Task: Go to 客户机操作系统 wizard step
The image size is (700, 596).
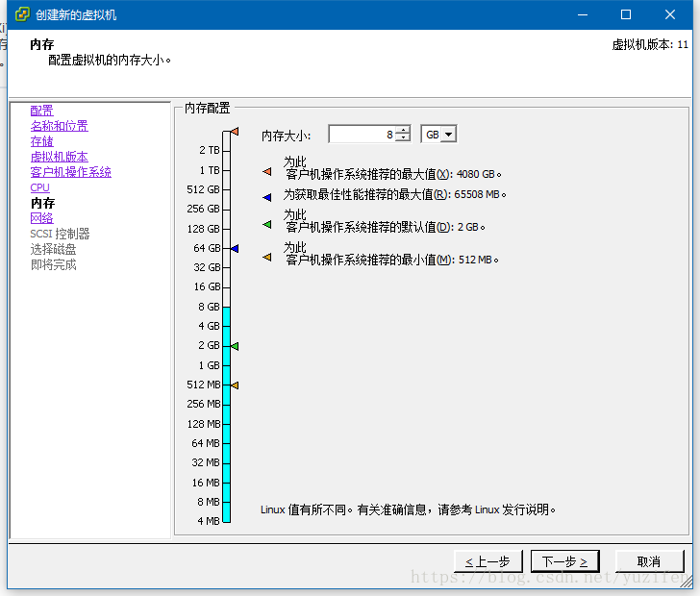Action: [x=71, y=172]
